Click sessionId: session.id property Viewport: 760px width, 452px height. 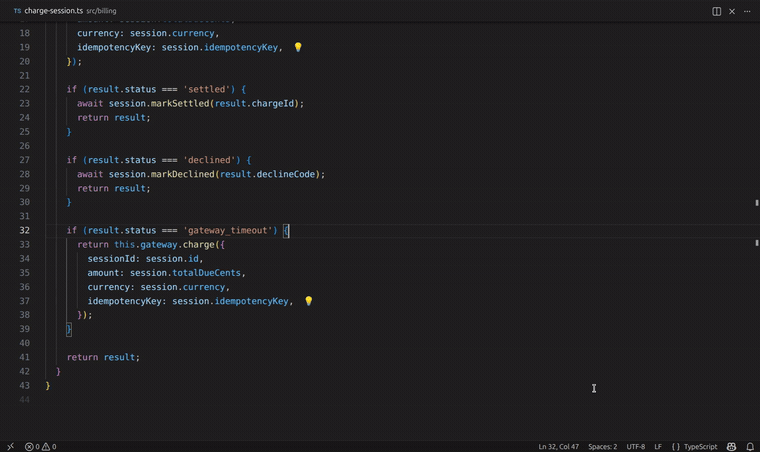145,258
